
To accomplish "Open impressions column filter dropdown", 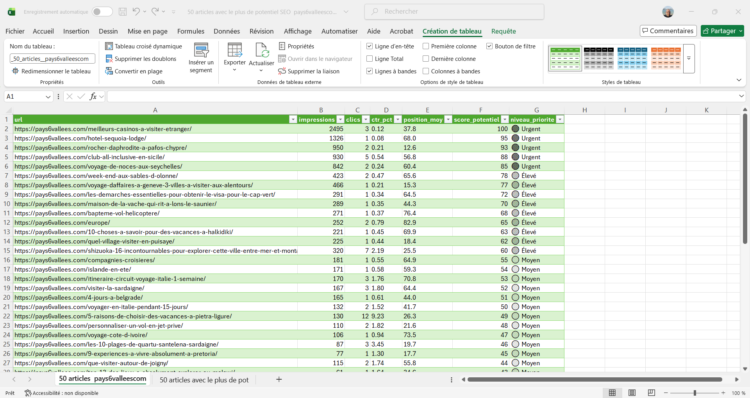I will [x=340, y=120].
